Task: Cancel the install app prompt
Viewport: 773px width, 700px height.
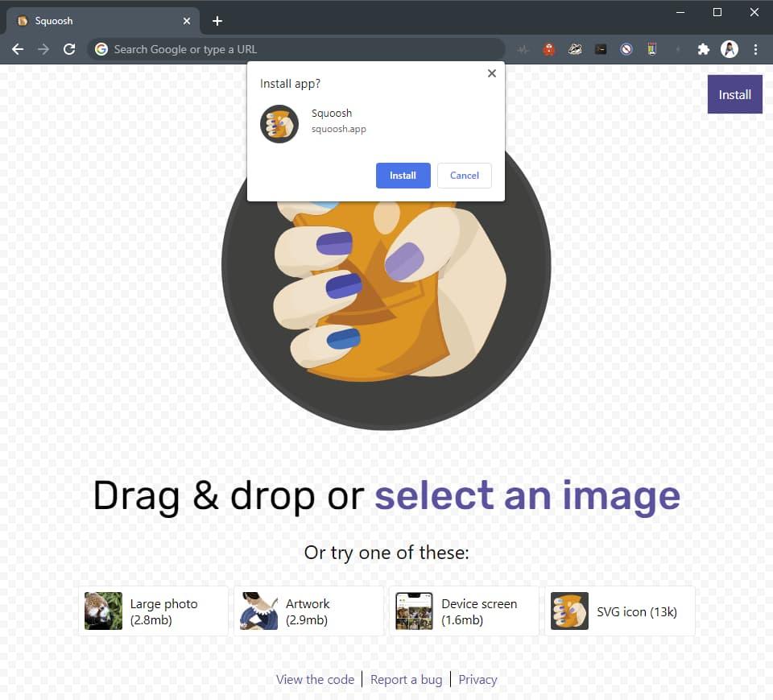Action: [464, 176]
